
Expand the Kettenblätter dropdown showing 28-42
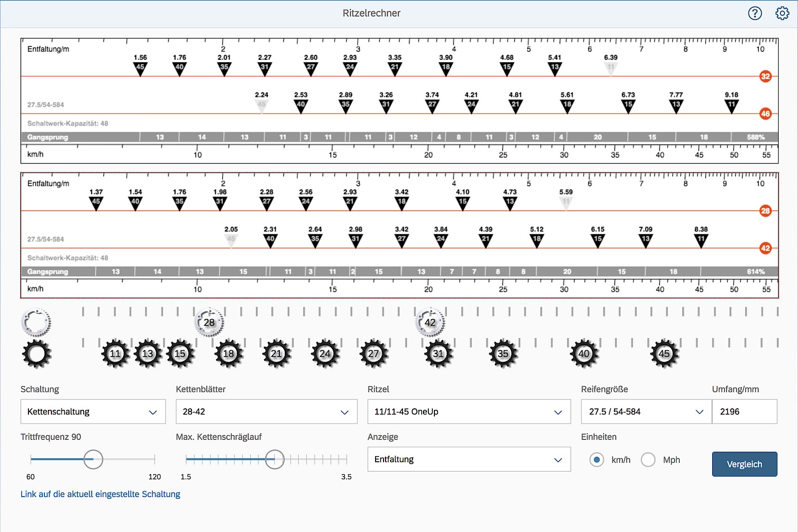tap(266, 412)
